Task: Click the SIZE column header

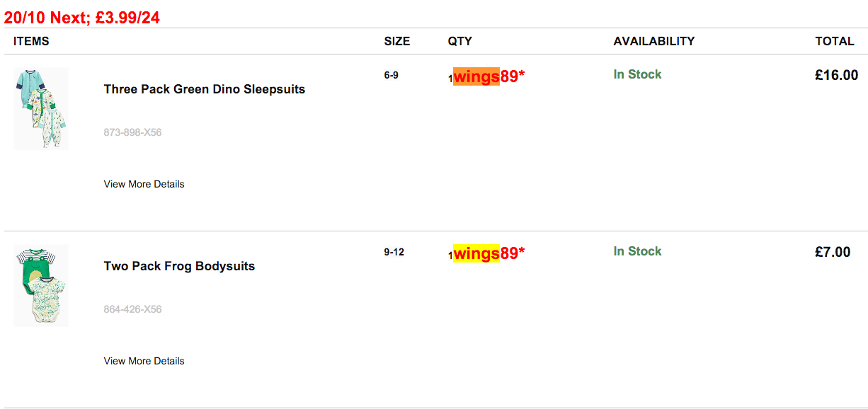Action: [x=397, y=41]
